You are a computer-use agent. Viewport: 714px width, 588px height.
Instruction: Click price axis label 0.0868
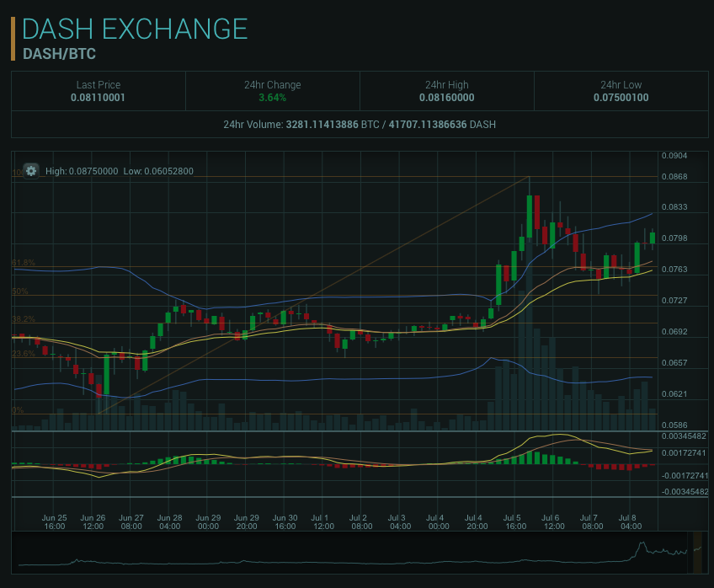pyautogui.click(x=674, y=177)
